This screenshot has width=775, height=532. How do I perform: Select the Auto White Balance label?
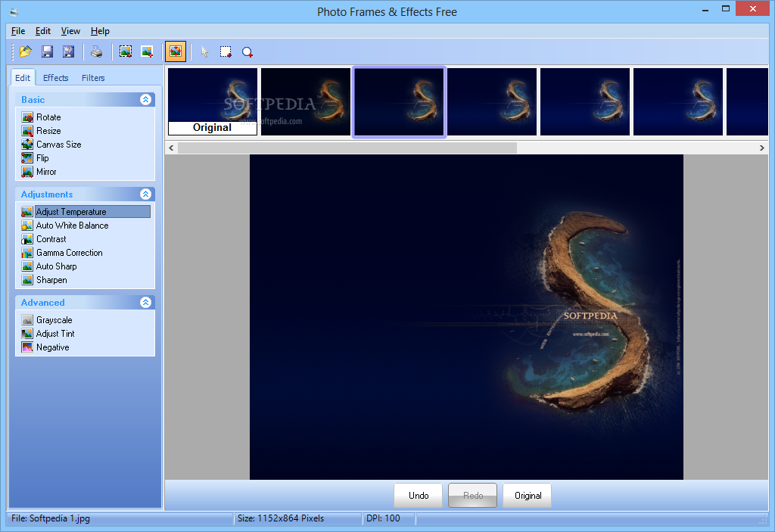72,226
